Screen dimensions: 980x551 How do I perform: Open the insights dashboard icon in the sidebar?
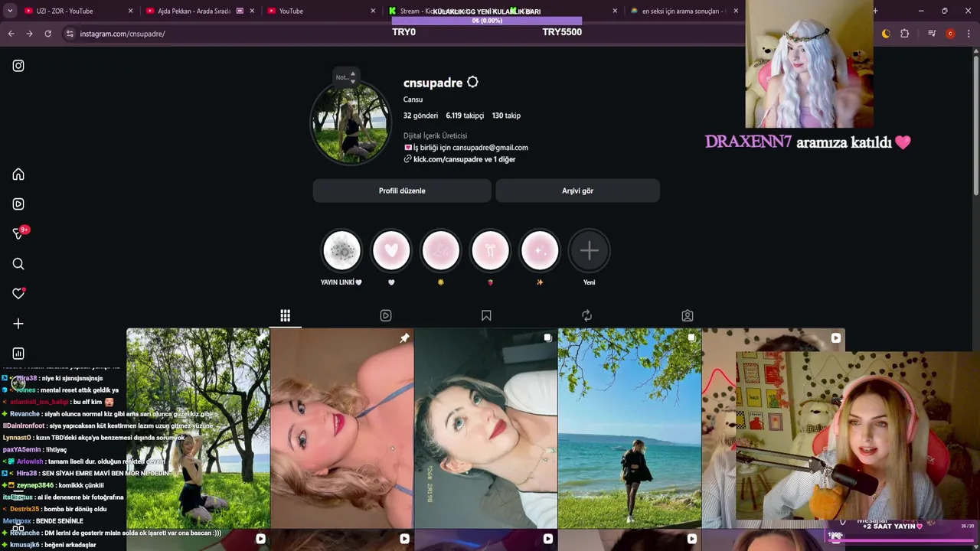(18, 354)
